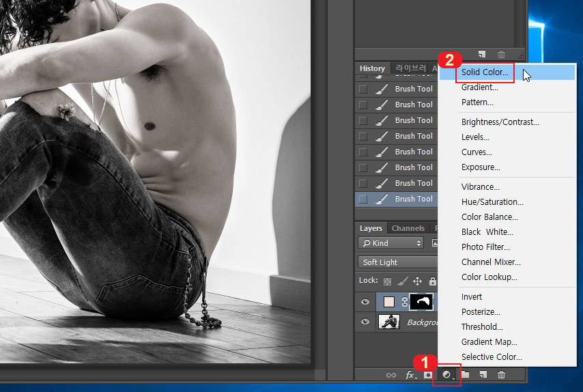The image size is (583, 392).
Task: Create a new group with the folder icon
Action: [x=465, y=374]
